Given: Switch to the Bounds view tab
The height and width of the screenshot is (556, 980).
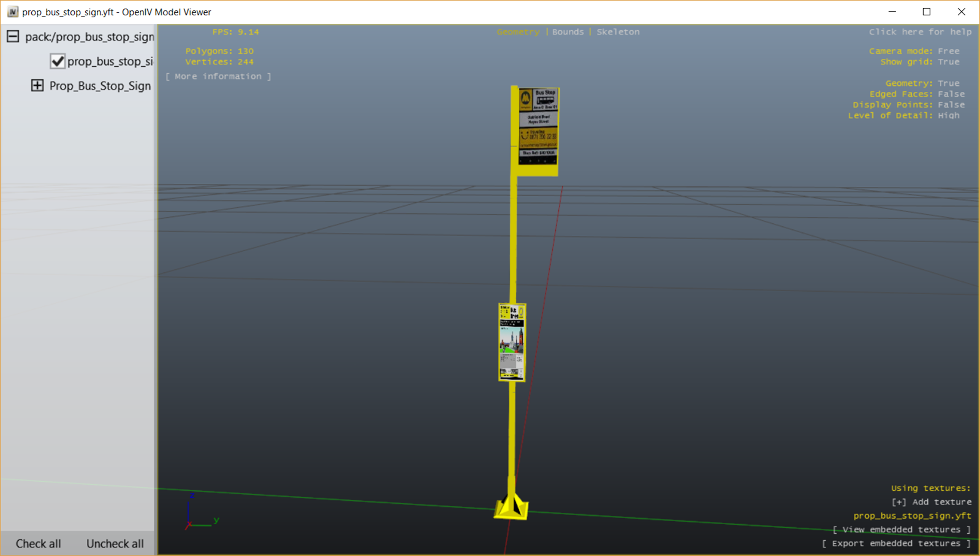Looking at the screenshot, I should 568,32.
